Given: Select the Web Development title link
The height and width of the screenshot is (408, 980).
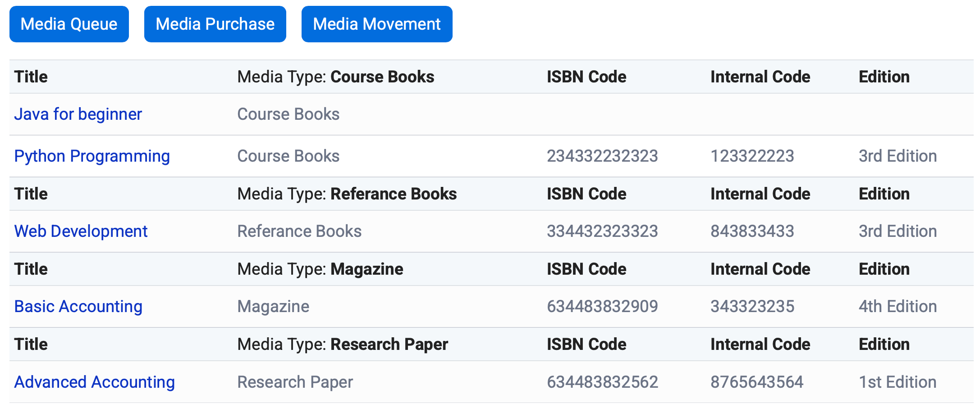Looking at the screenshot, I should [x=81, y=231].
